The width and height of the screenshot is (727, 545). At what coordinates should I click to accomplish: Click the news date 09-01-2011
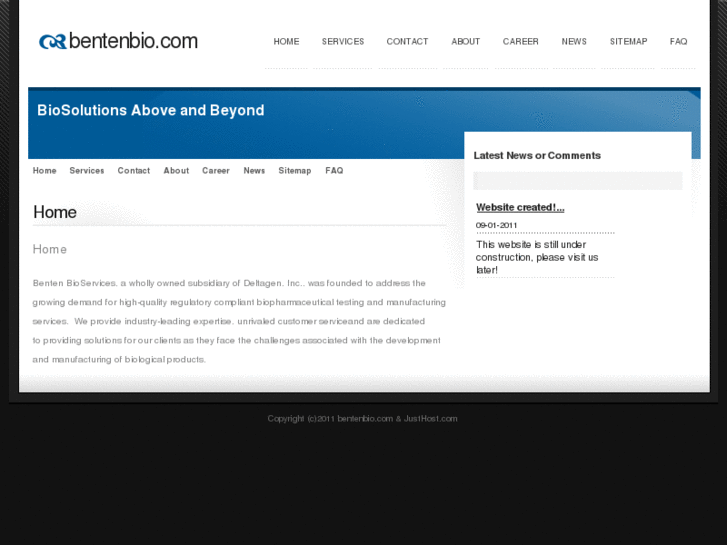coord(496,225)
